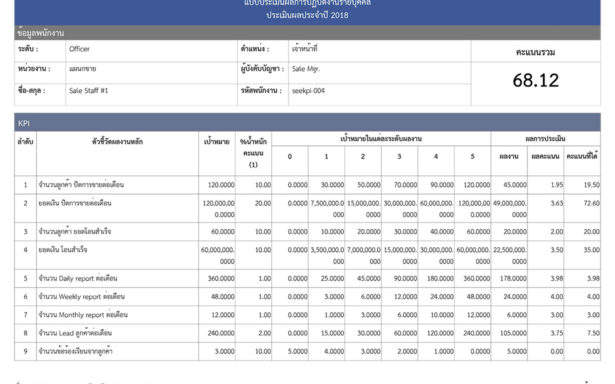Click the score 72.60 in row 2

[591, 203]
